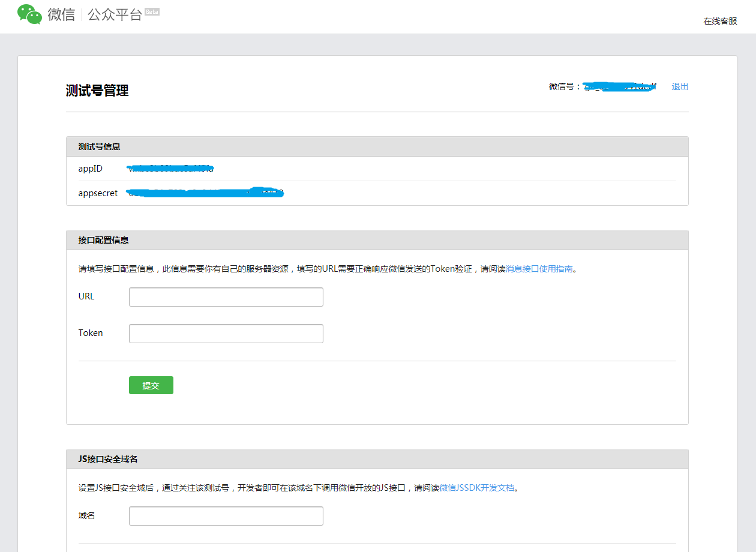Click the 公众平台 title text
The image size is (756, 552).
[115, 15]
